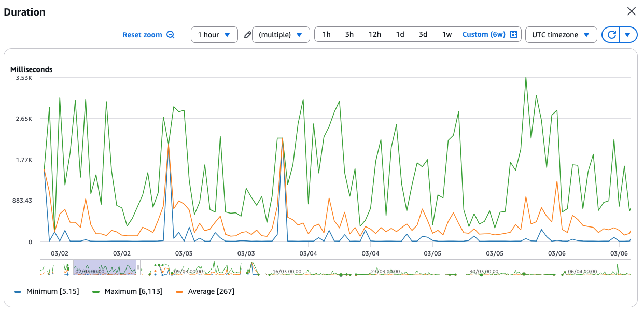Click the refresh graph icon
Screen dimensions: 644x312
coord(611,35)
